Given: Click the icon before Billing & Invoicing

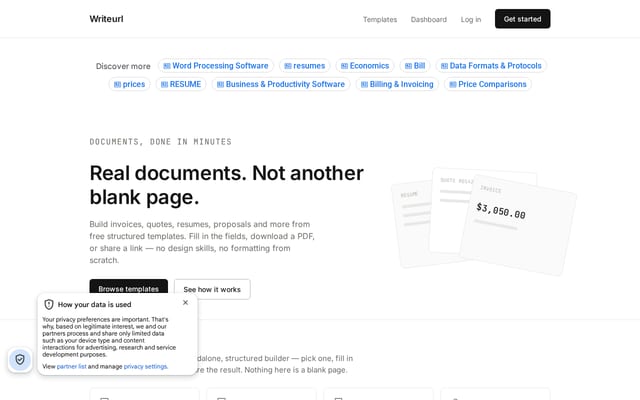Looking at the screenshot, I should (x=364, y=84).
